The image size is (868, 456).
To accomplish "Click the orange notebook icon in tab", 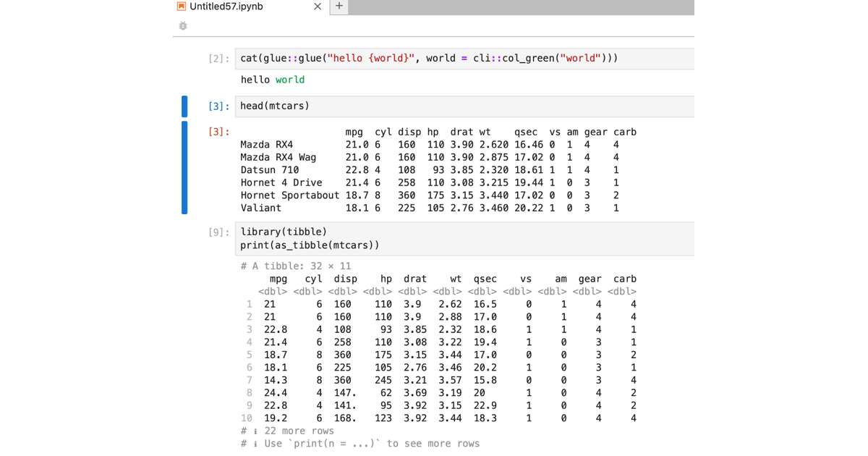I will 182,7.
